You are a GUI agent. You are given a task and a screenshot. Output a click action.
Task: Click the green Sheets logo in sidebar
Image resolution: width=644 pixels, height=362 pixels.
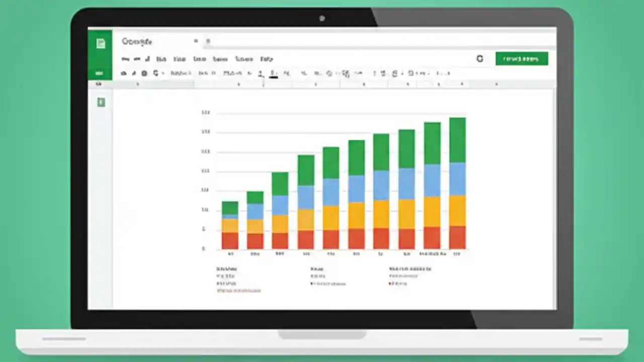pos(101,43)
